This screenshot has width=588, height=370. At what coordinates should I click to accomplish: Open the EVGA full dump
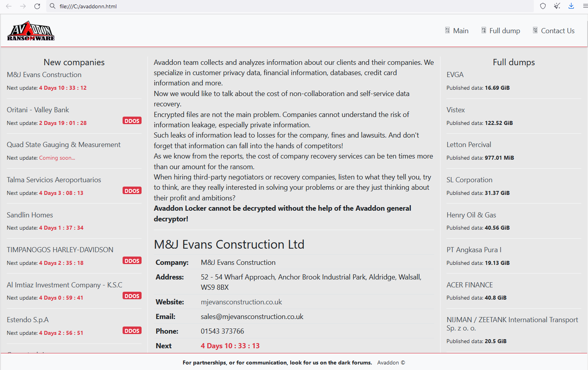click(455, 75)
